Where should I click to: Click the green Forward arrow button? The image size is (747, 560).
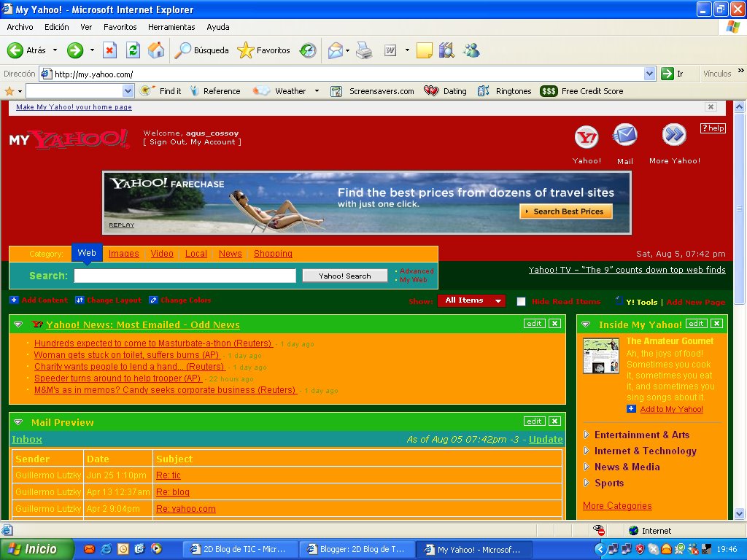[x=75, y=50]
